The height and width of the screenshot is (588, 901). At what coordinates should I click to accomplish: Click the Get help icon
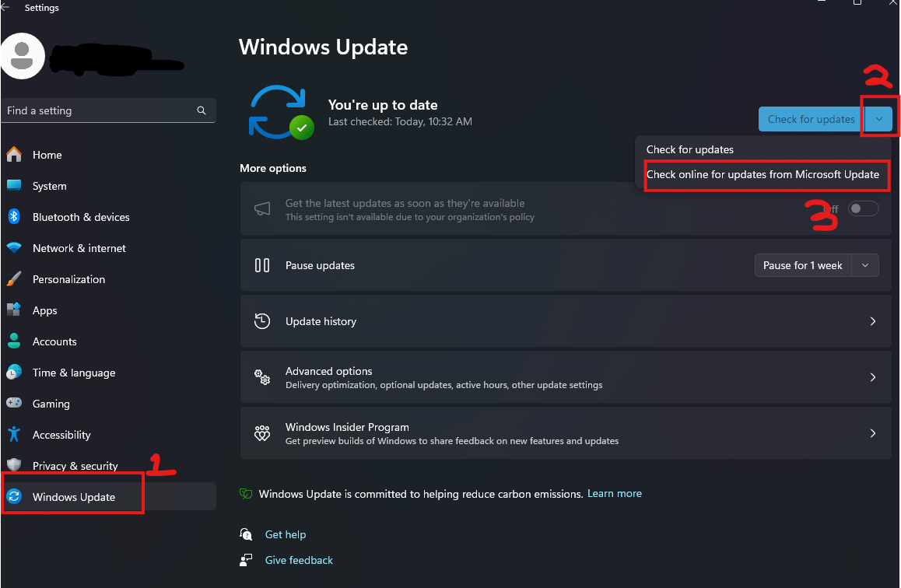coord(247,534)
